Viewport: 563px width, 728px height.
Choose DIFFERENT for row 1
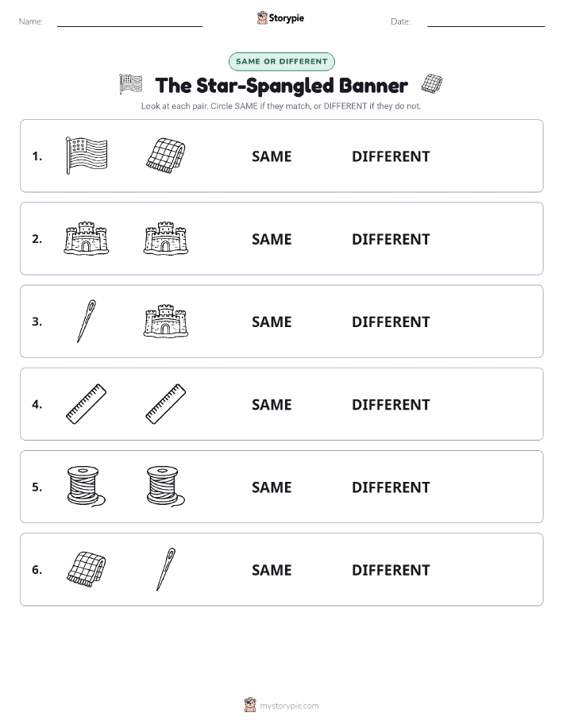[x=391, y=156]
